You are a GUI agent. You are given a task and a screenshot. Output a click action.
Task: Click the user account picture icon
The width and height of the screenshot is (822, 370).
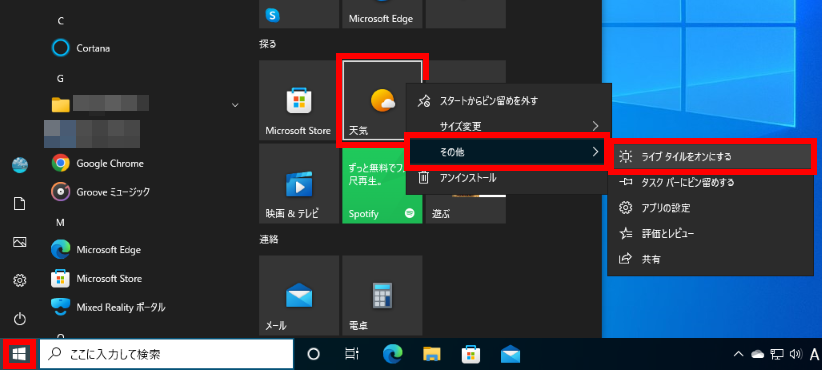pyautogui.click(x=19, y=165)
